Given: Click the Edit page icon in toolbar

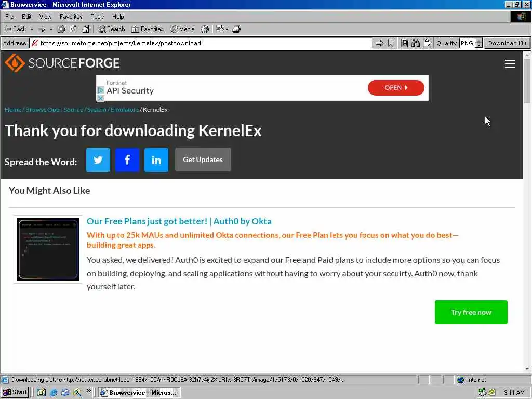Looking at the screenshot, I should 220,29.
